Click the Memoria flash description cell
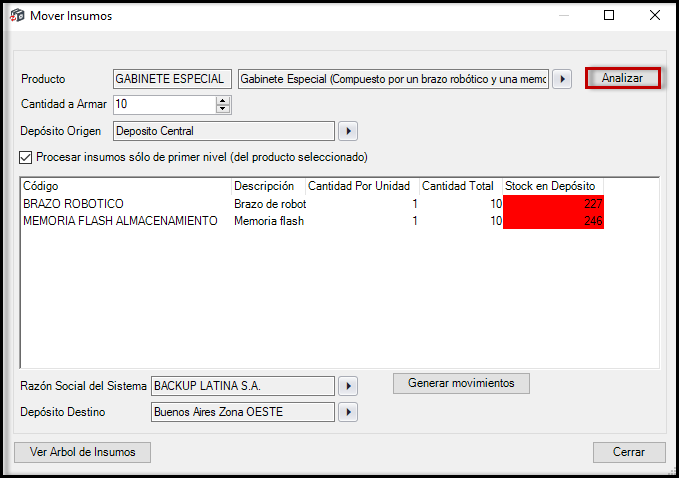Screen dimensions: 679x478 pyautogui.click(x=269, y=221)
